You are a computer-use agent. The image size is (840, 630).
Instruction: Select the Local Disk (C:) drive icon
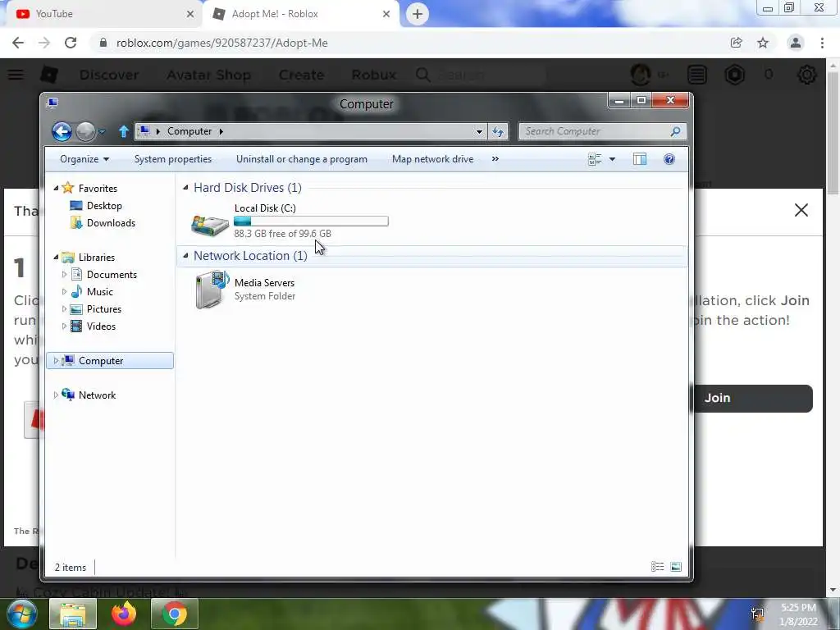point(210,225)
